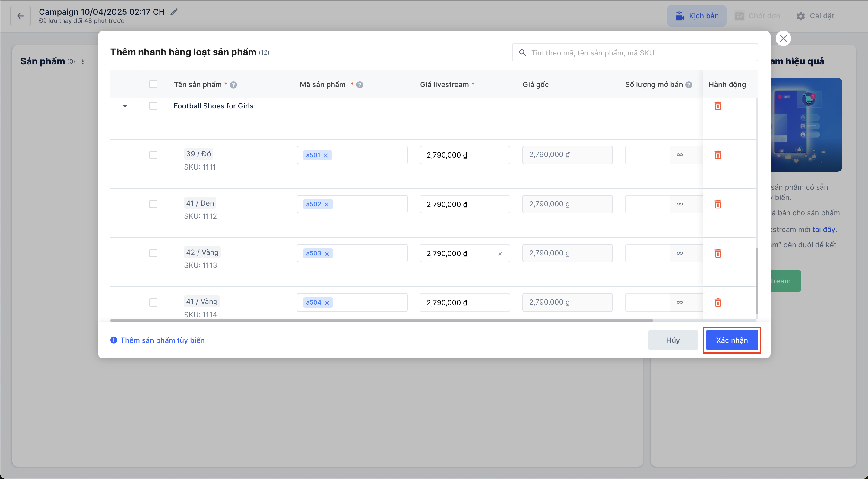The width and height of the screenshot is (868, 479).
Task: Remove the a502 product code tag
Action: point(327,204)
